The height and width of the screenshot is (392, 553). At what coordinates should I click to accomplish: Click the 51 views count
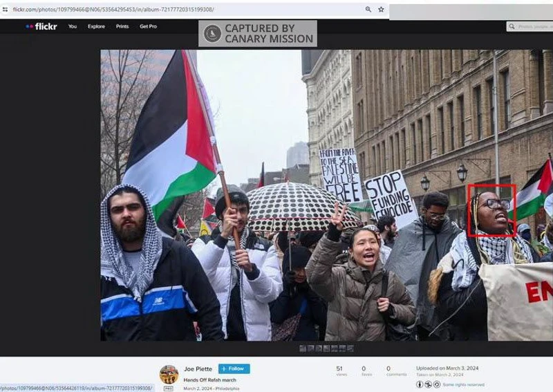click(341, 371)
